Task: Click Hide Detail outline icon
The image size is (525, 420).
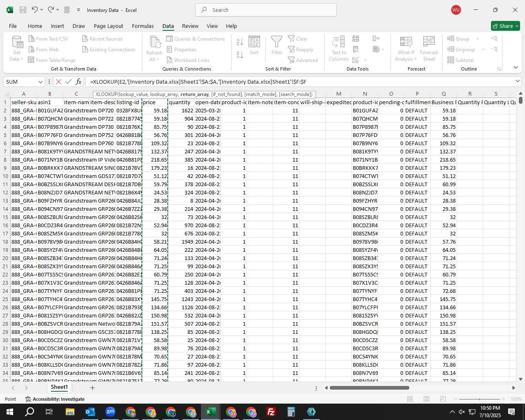Action: [x=494, y=49]
